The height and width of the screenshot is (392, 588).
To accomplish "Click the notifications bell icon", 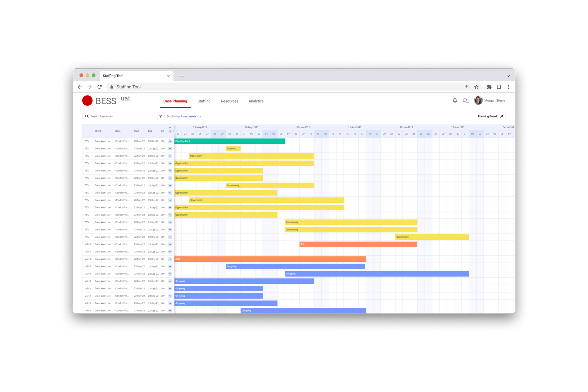I will tap(455, 100).
